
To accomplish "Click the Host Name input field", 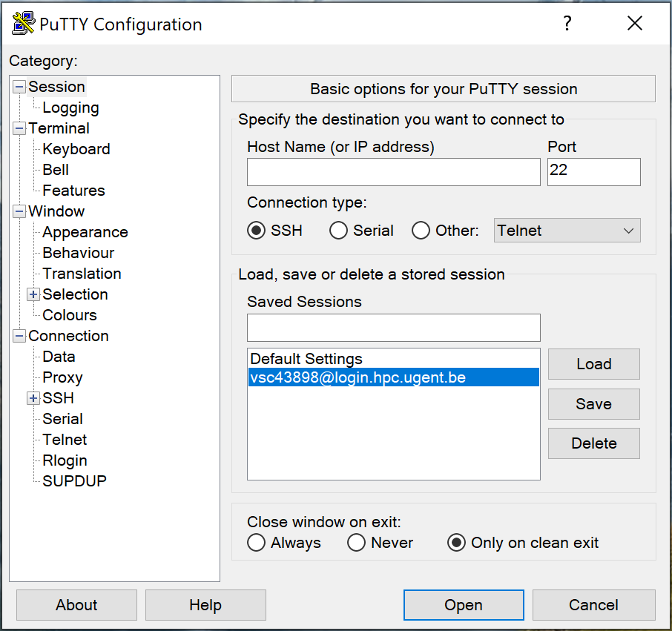I will (393, 172).
